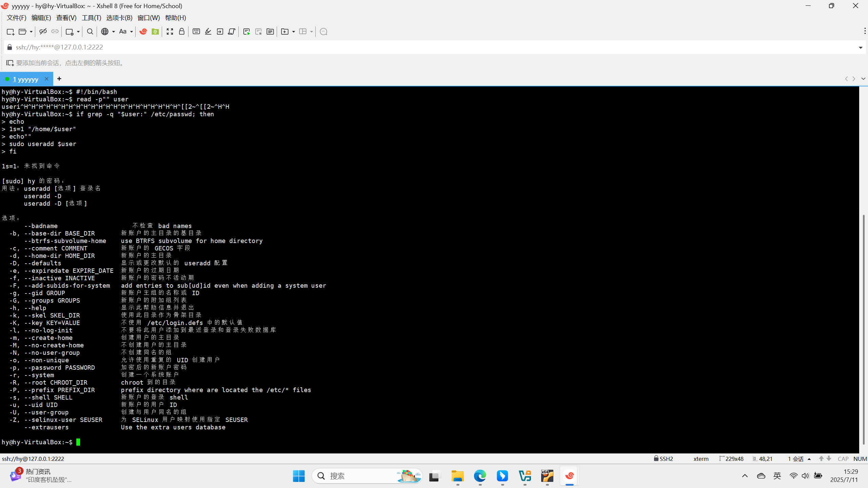Select the '1 yyyyyy' session tab

click(x=25, y=79)
